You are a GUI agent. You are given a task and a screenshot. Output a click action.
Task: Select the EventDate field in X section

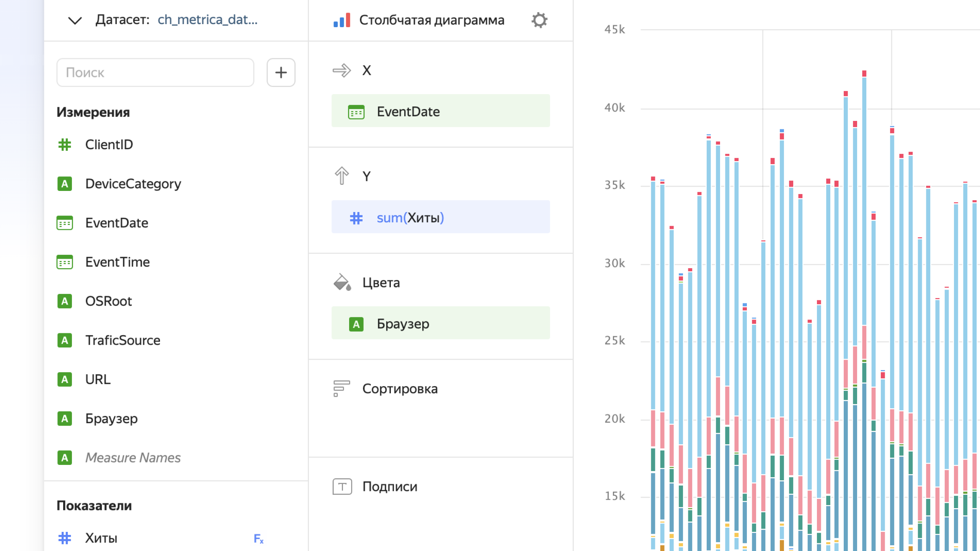[441, 111]
